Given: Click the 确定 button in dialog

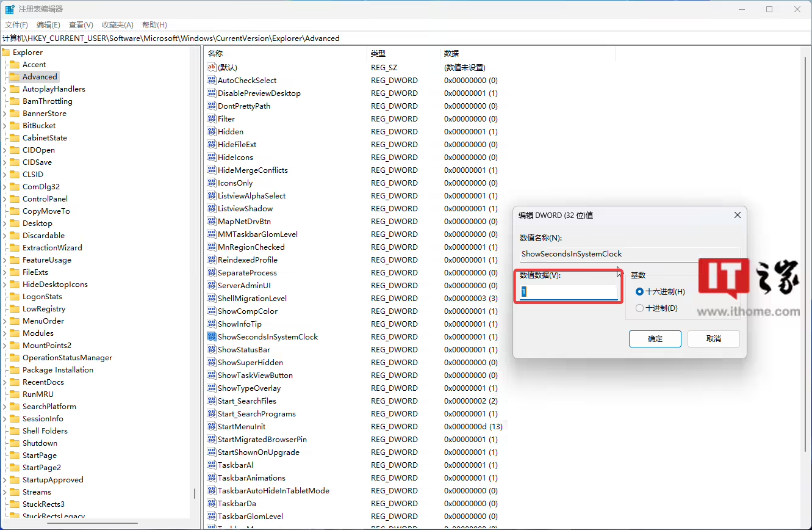Looking at the screenshot, I should (655, 339).
